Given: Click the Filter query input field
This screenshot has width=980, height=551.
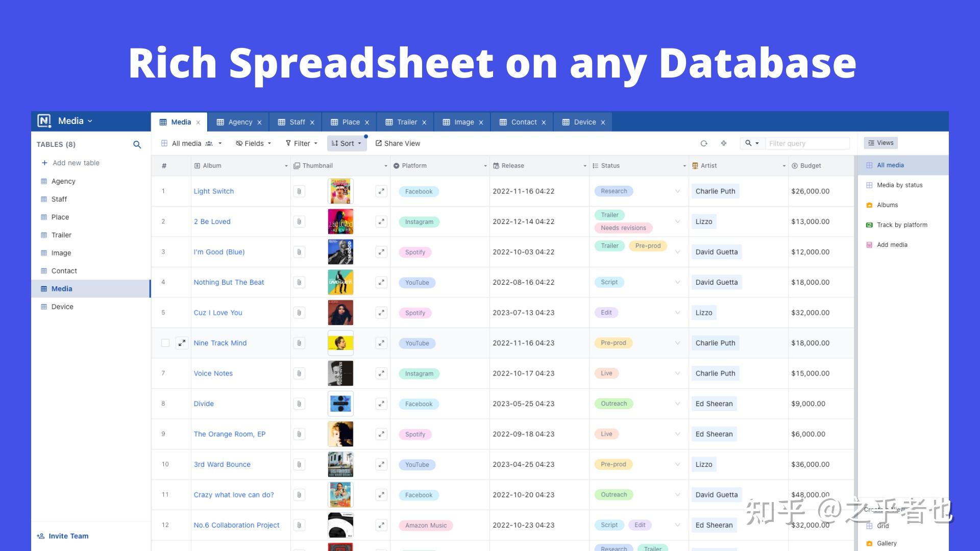Looking at the screenshot, I should [x=806, y=143].
